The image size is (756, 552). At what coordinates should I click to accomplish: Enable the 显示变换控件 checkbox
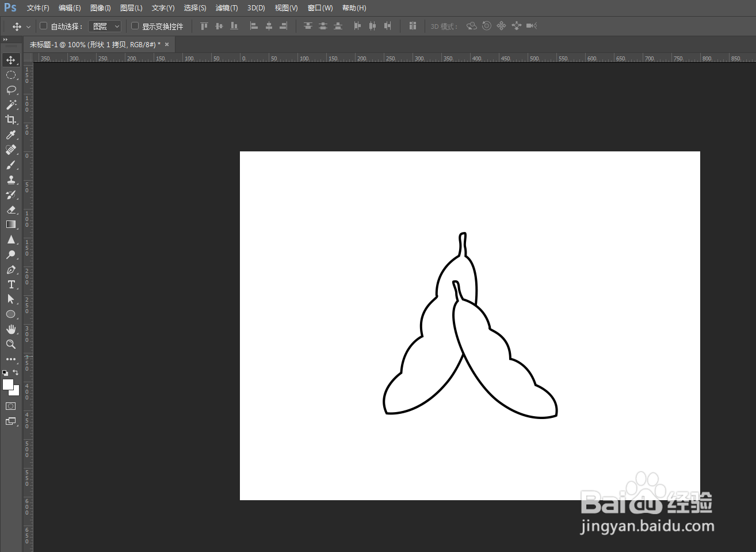click(x=135, y=26)
